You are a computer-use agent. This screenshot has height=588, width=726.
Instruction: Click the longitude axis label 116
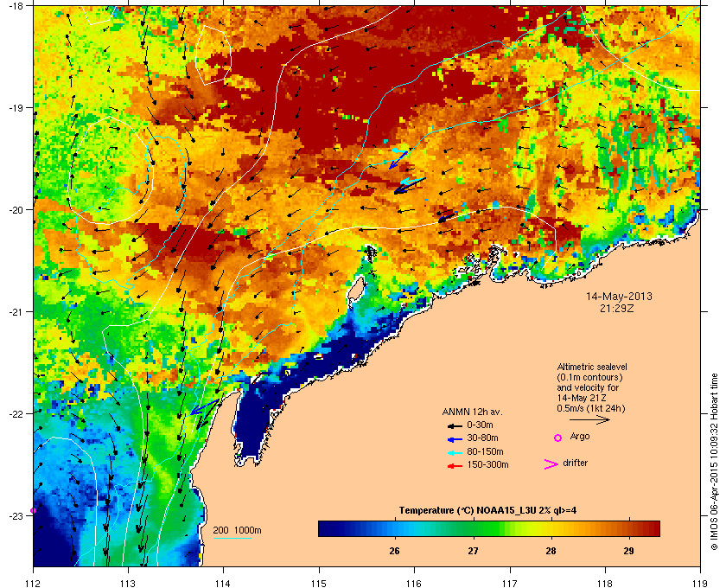[x=414, y=583]
